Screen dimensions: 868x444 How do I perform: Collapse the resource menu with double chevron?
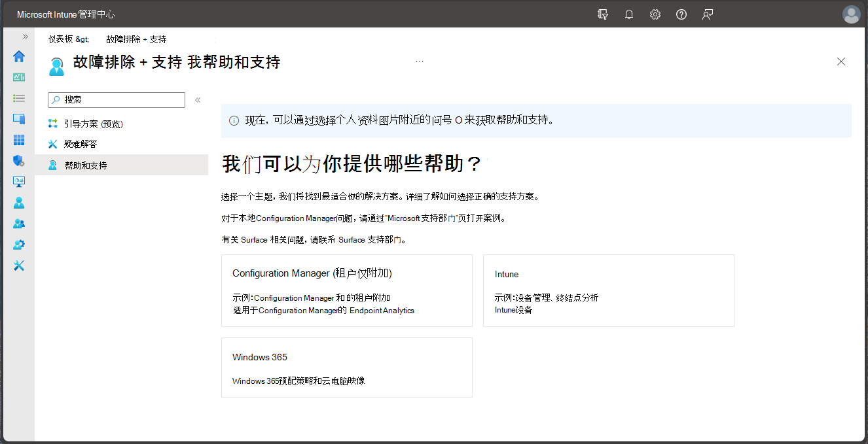[x=198, y=100]
